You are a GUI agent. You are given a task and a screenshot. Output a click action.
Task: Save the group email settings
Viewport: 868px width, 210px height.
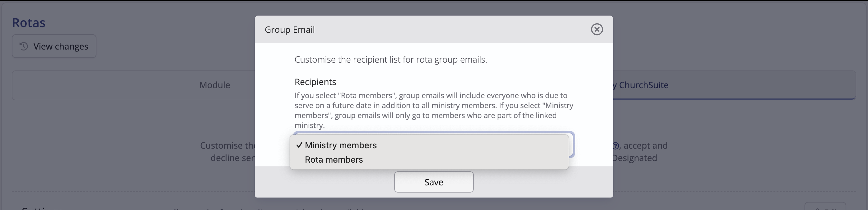(434, 182)
